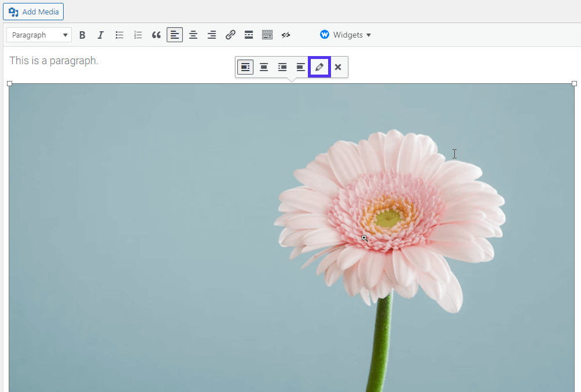Open the Paragraph format dropdown
This screenshot has width=581, height=392.
click(39, 35)
